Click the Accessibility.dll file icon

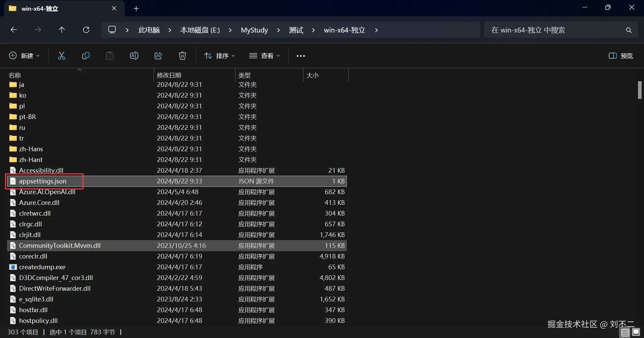point(13,170)
